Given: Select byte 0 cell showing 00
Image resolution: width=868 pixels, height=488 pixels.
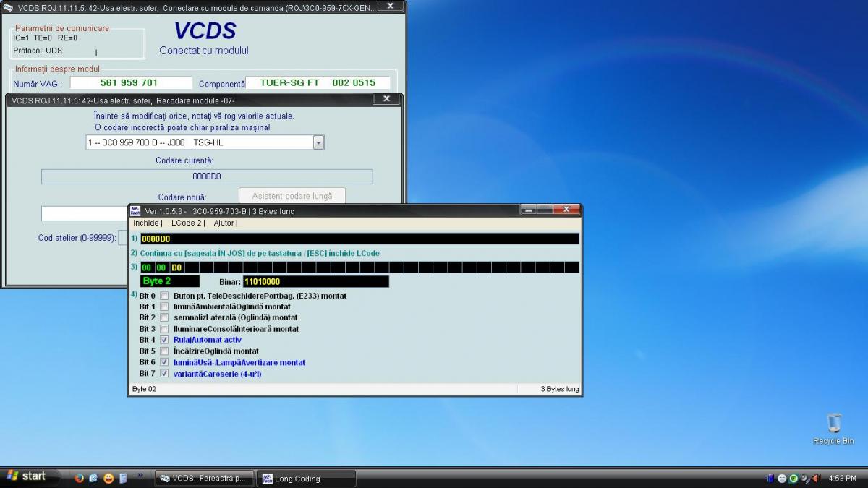Looking at the screenshot, I should (147, 267).
